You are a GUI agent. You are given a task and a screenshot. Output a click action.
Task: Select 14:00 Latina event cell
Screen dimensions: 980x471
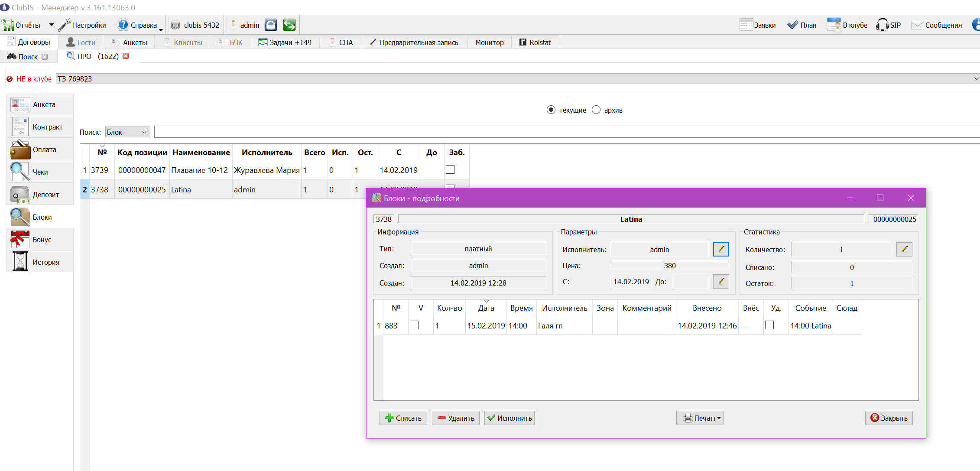click(x=811, y=325)
